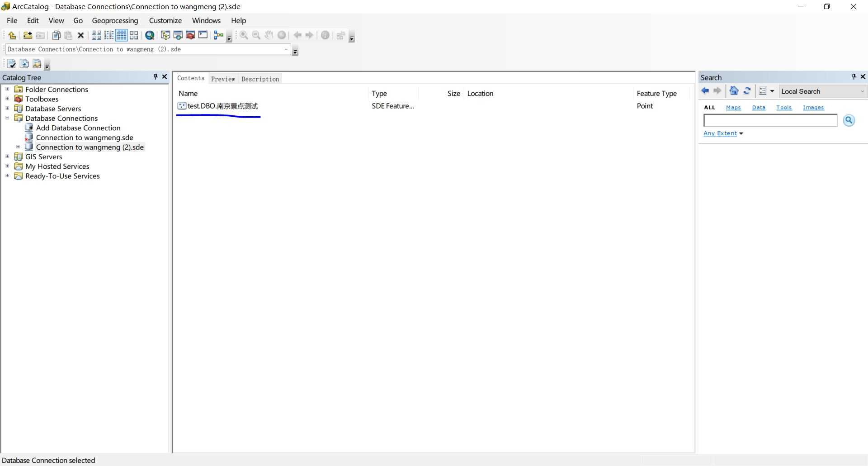Open the location path dropdown
868x466 pixels.
(286, 49)
